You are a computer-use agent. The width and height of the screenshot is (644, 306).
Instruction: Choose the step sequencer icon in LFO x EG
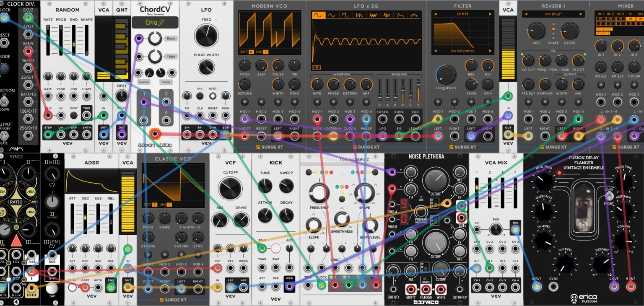pyautogui.click(x=414, y=15)
